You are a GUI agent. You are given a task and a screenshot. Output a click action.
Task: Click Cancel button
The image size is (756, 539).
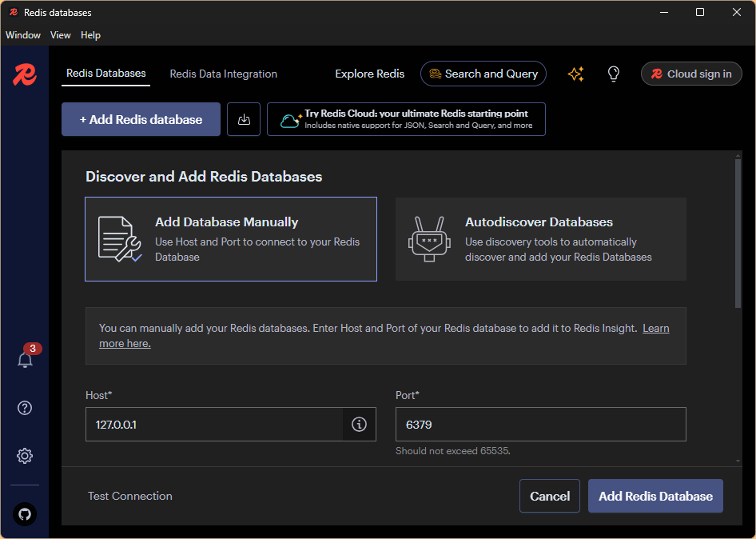pyautogui.click(x=550, y=496)
